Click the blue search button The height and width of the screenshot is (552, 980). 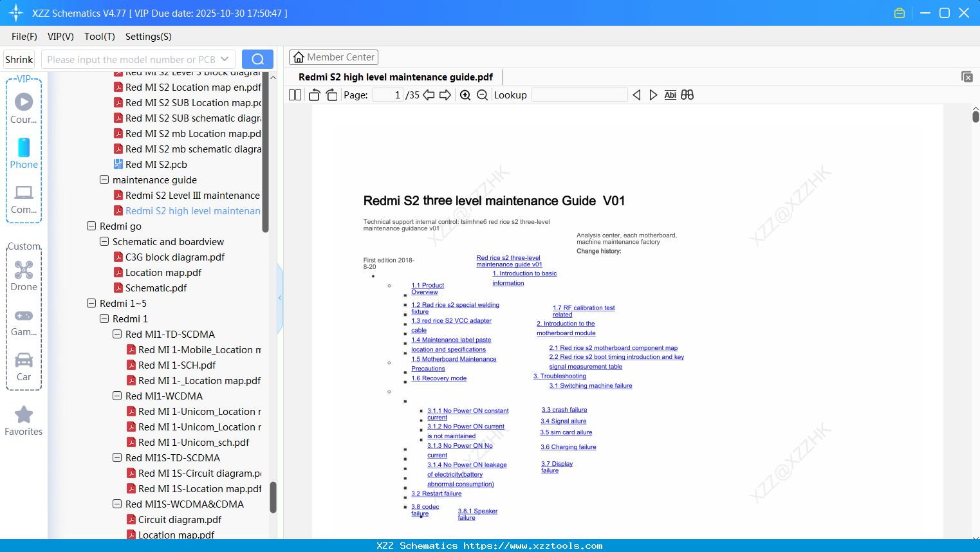[257, 59]
